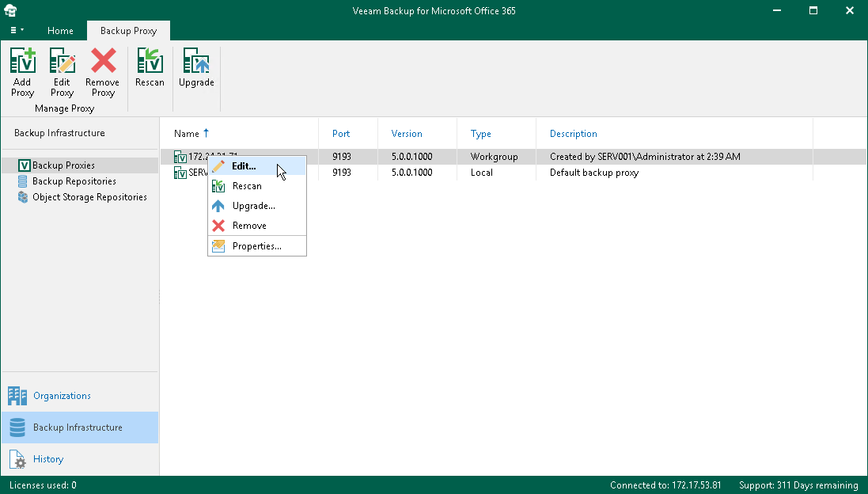Select the Backup Proxy tab
Screen dimensions: 868x494
[128, 31]
